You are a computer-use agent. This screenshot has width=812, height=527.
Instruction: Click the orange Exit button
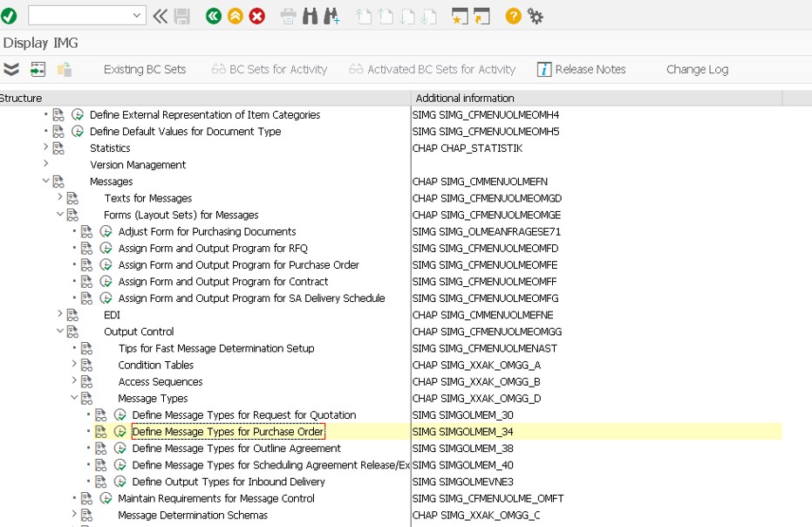235,16
